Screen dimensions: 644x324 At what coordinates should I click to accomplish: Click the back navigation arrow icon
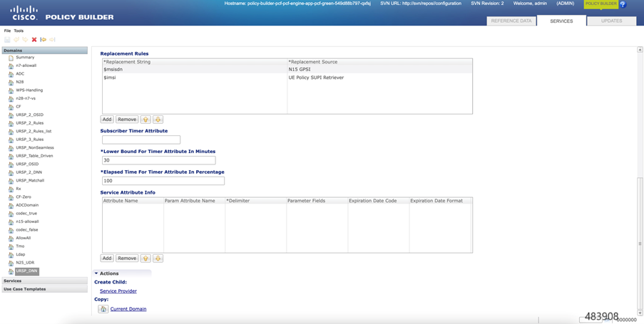coord(43,40)
